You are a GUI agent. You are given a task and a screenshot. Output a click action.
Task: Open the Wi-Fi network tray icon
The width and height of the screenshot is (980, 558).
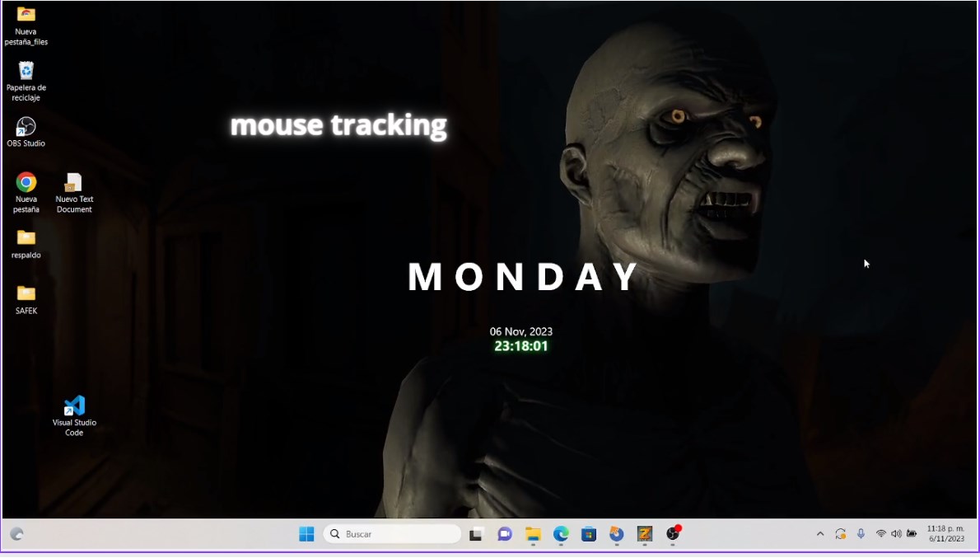[880, 534]
